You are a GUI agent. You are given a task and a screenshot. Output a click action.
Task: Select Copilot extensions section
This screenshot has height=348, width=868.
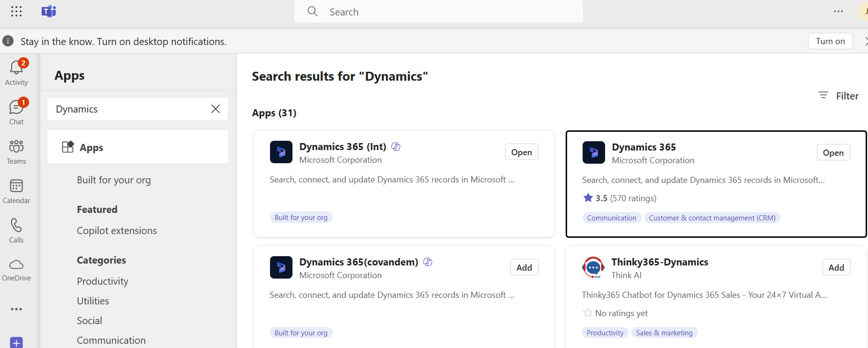117,231
